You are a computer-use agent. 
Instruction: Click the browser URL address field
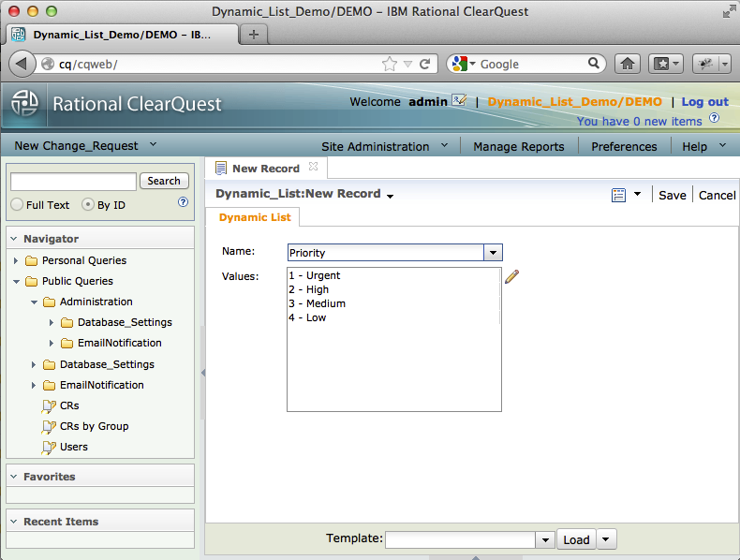[x=217, y=64]
